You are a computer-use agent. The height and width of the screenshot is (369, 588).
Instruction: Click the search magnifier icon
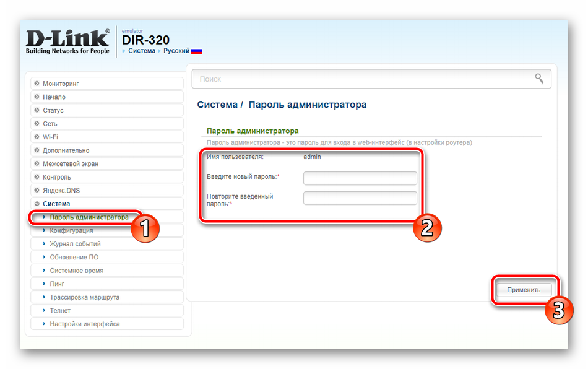pos(539,79)
